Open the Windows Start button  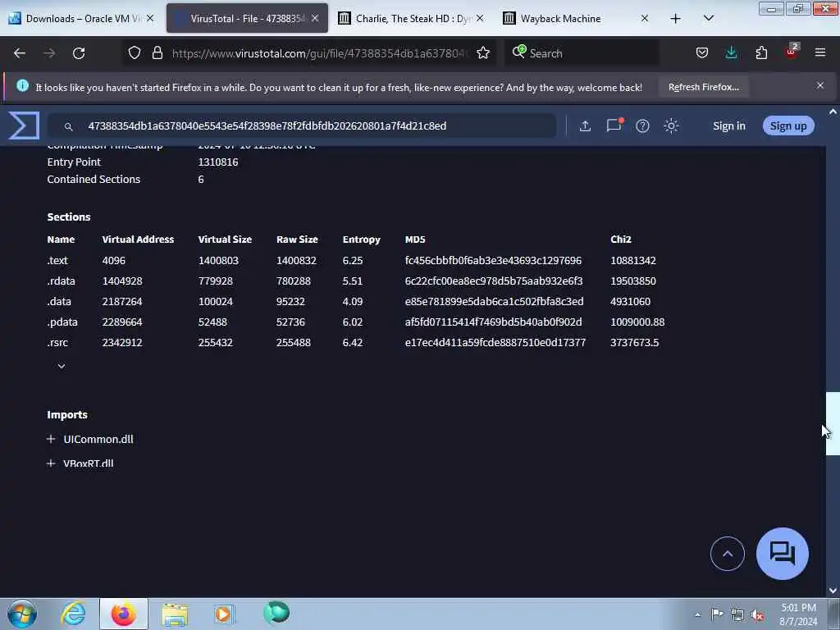(22, 614)
